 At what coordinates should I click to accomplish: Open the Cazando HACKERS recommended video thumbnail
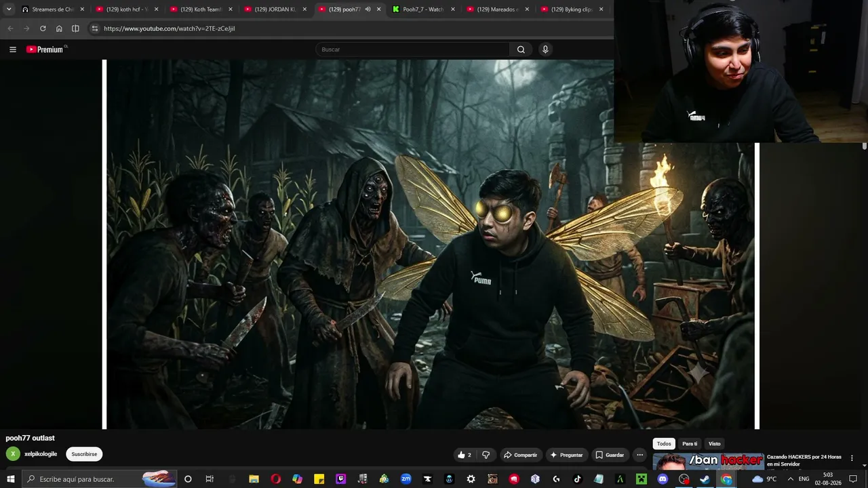click(x=708, y=461)
